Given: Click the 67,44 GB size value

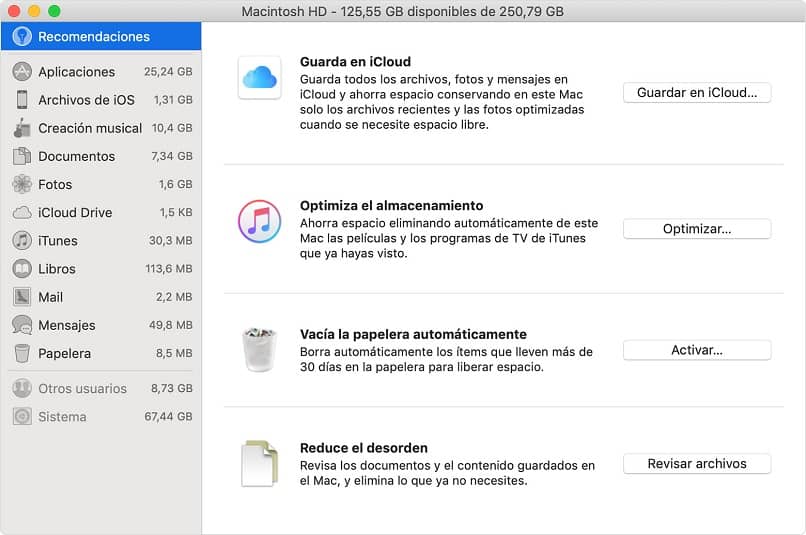Looking at the screenshot, I should pos(169,416).
